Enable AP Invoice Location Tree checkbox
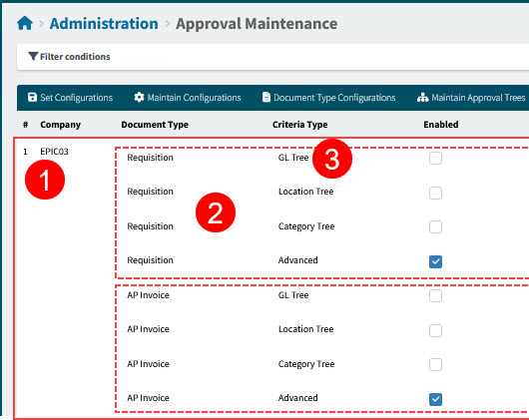529x420 pixels. [x=435, y=330]
